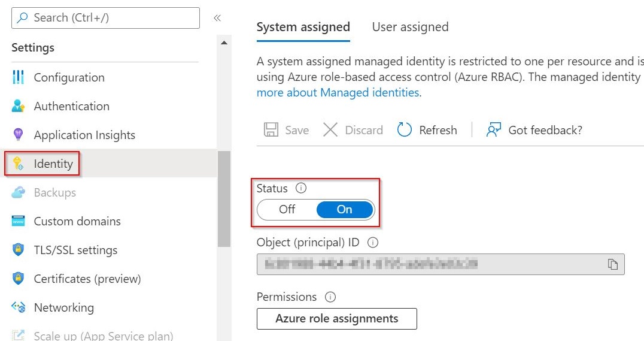
Task: Select the TLS/SSL settings shield icon
Action: 18,250
